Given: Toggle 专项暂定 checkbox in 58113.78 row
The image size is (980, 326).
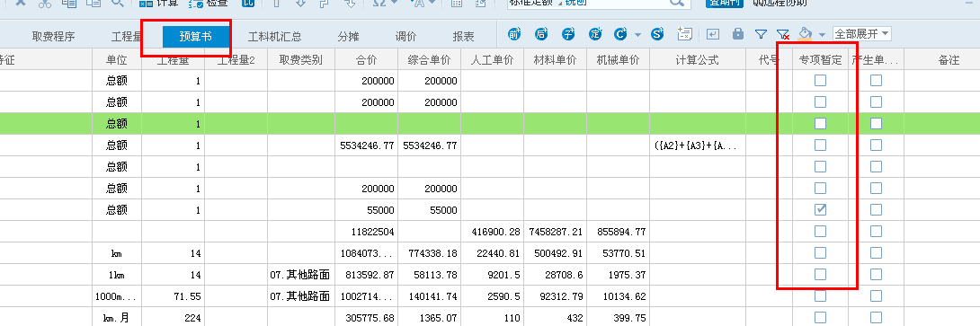Looking at the screenshot, I should point(820,274).
